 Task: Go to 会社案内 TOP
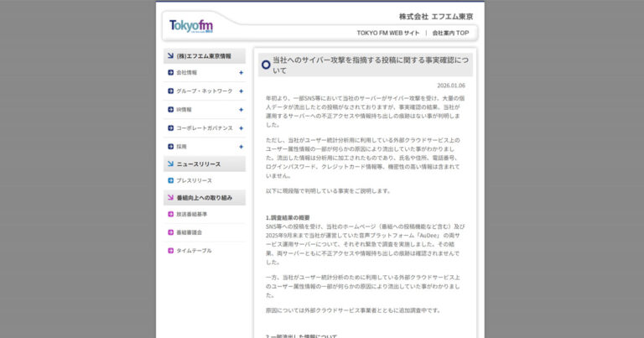(x=450, y=33)
